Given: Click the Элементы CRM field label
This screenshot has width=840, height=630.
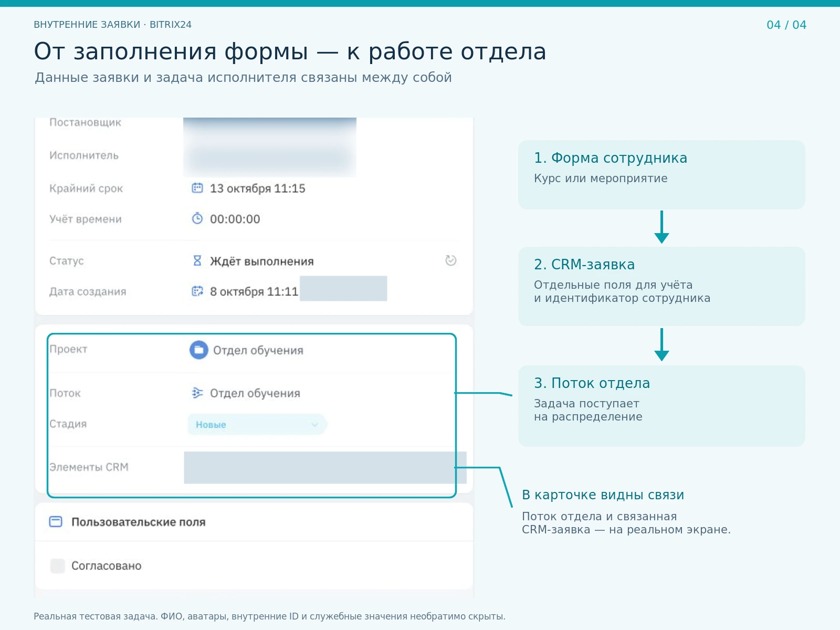Looking at the screenshot, I should point(89,467).
